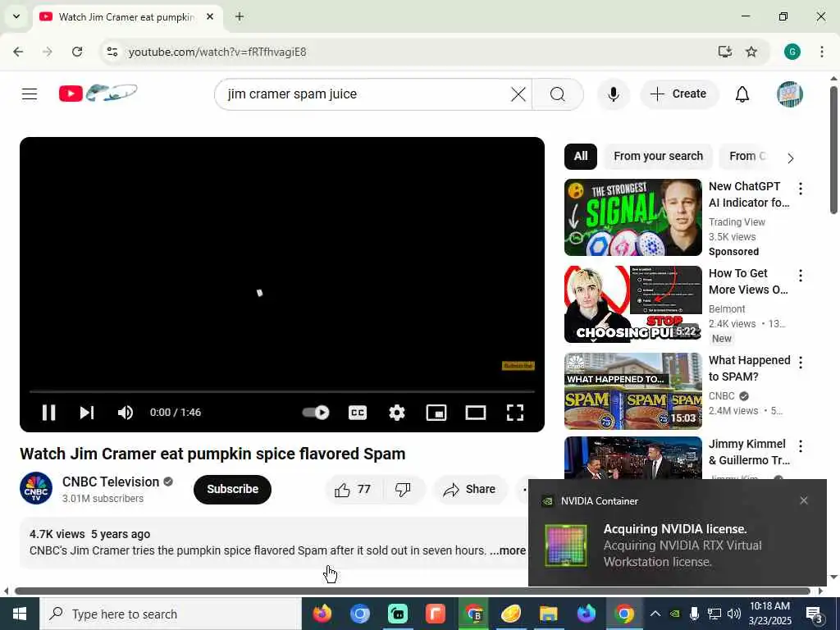
Task: Click the vertical page scrollbar thumb
Action: (x=833, y=150)
